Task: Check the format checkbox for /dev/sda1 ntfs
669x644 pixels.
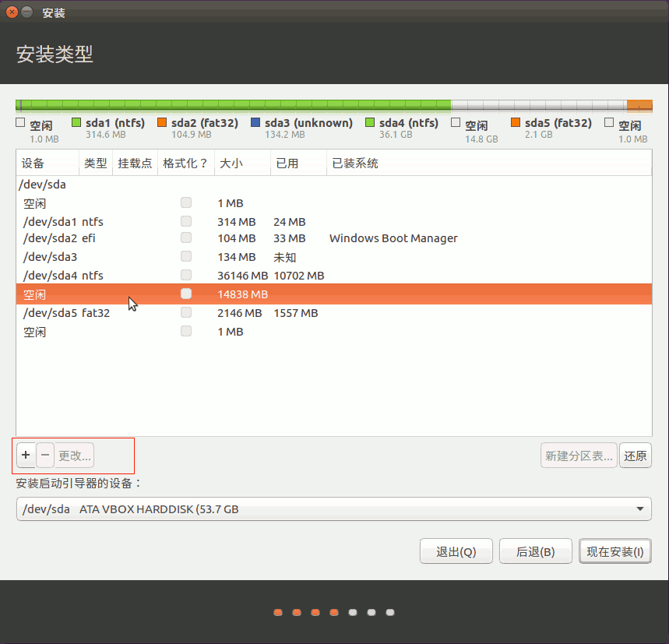Action: [x=185, y=220]
